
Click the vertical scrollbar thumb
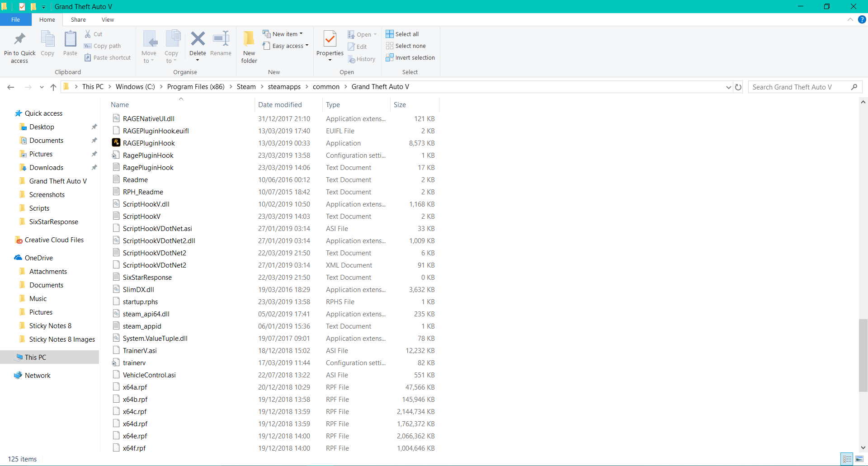point(863,355)
